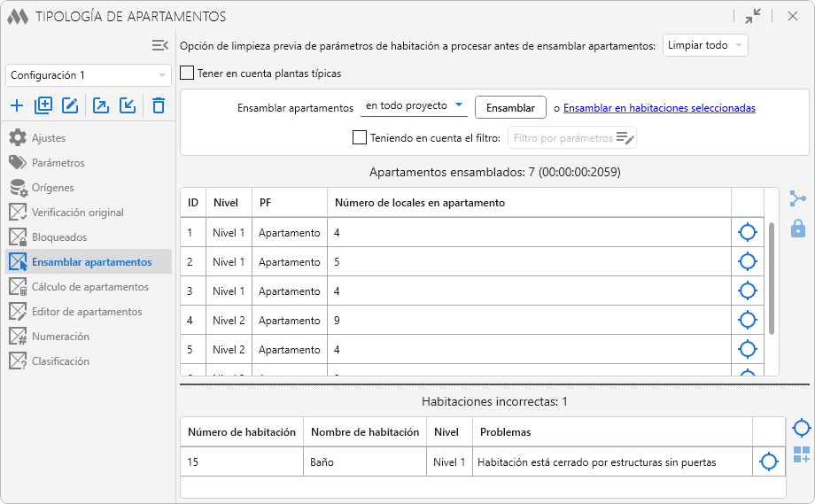Viewport: 815px width, 504px height.
Task: Go to 'Cálculo de apartamentos' section
Action: pyautogui.click(x=89, y=287)
